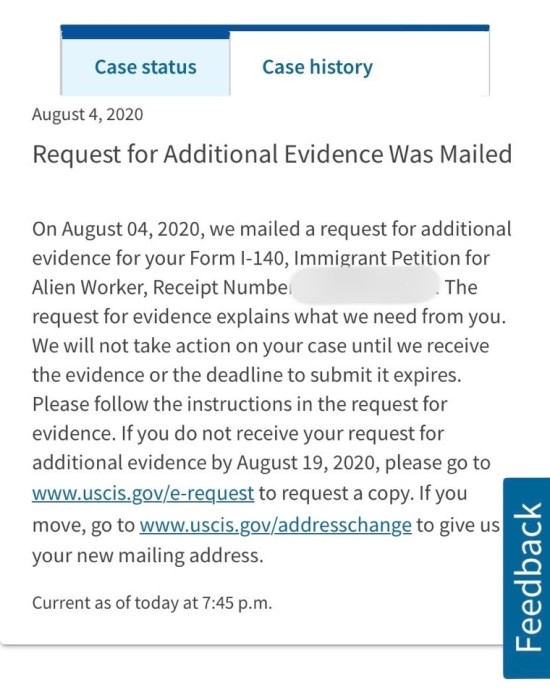This screenshot has width=550, height=695.
Task: Click the 'Immigrant Petition for' text
Action: (x=391, y=258)
